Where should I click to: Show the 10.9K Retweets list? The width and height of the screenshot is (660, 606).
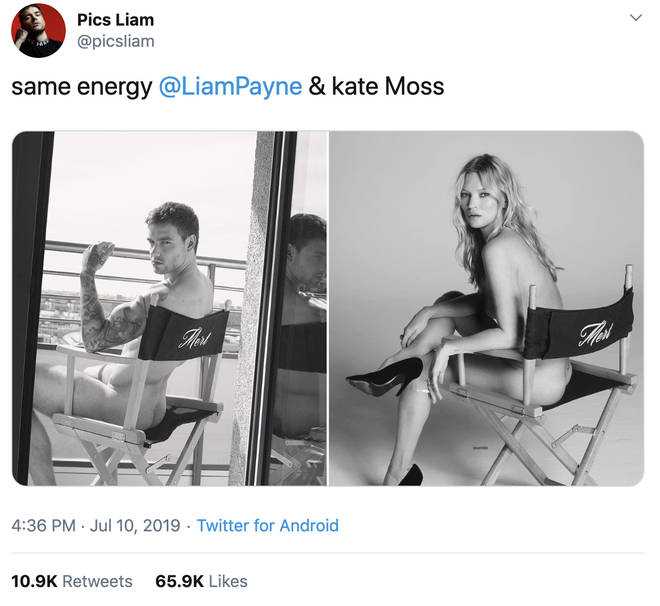pos(72,581)
